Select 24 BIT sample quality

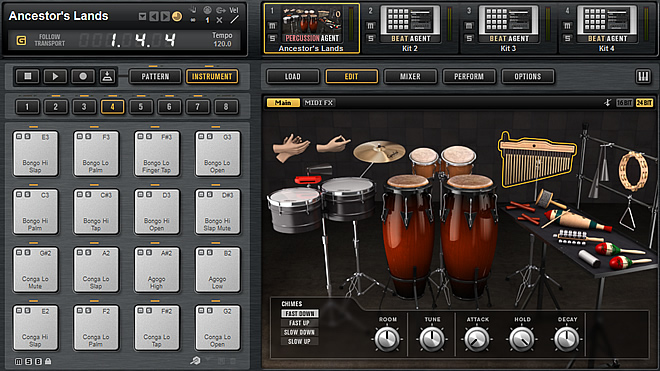tap(644, 102)
